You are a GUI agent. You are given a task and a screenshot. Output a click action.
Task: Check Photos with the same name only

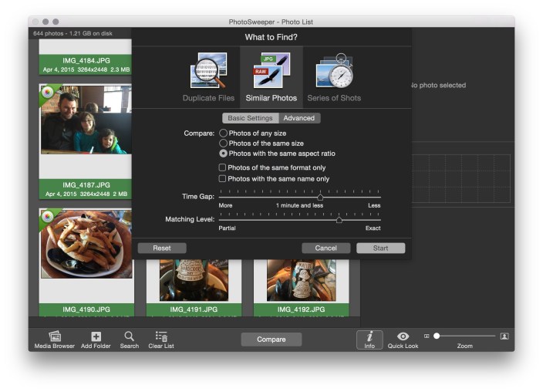(x=223, y=179)
